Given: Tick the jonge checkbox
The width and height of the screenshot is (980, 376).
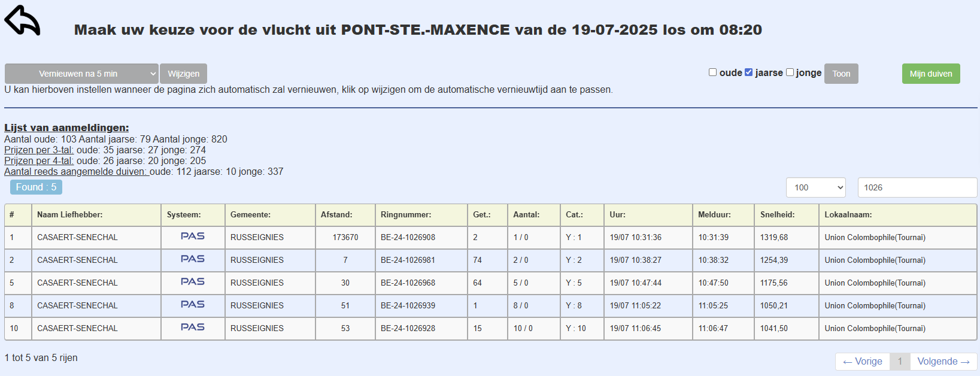Looking at the screenshot, I should (x=790, y=72).
